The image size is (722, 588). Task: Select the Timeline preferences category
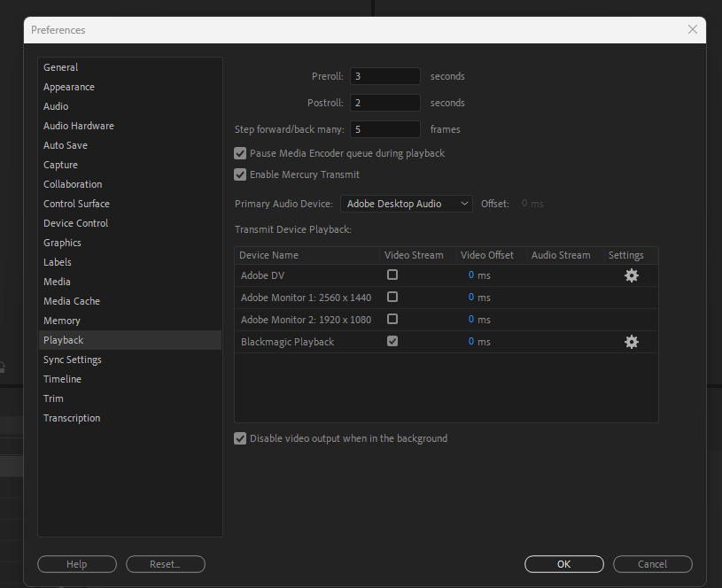(62, 378)
